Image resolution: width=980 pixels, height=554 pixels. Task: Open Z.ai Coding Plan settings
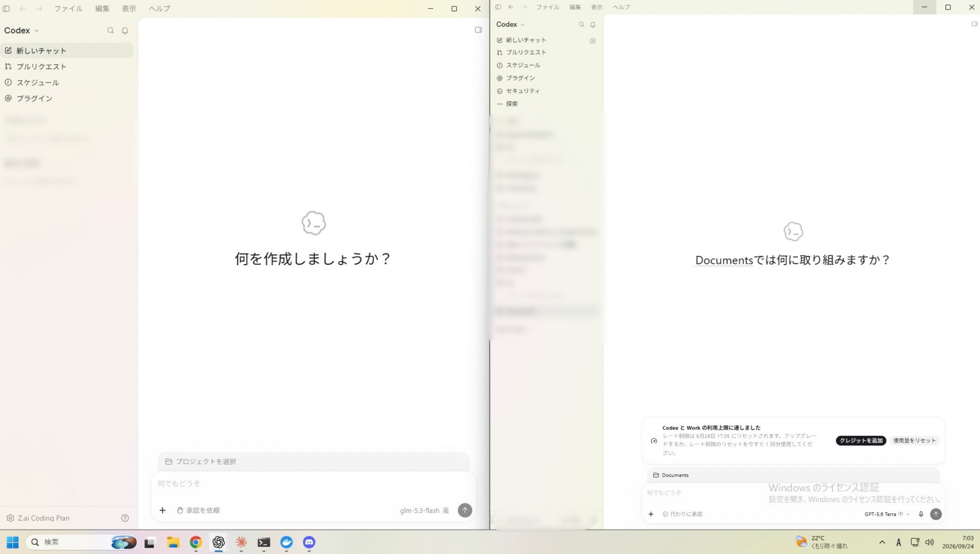click(x=38, y=518)
